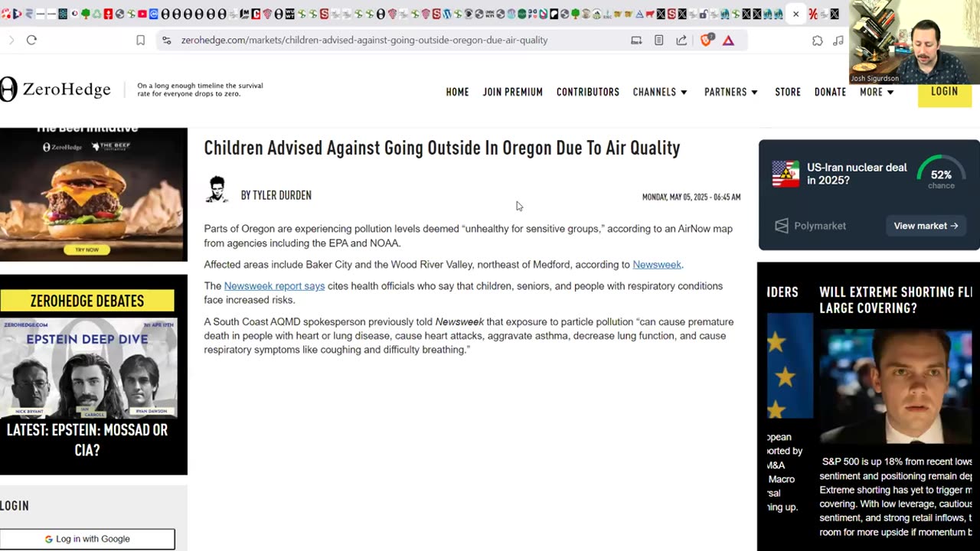
Task: Open "LATEST: EPSTEIN: MOSSAD OR CIA?" headline
Action: pyautogui.click(x=87, y=440)
